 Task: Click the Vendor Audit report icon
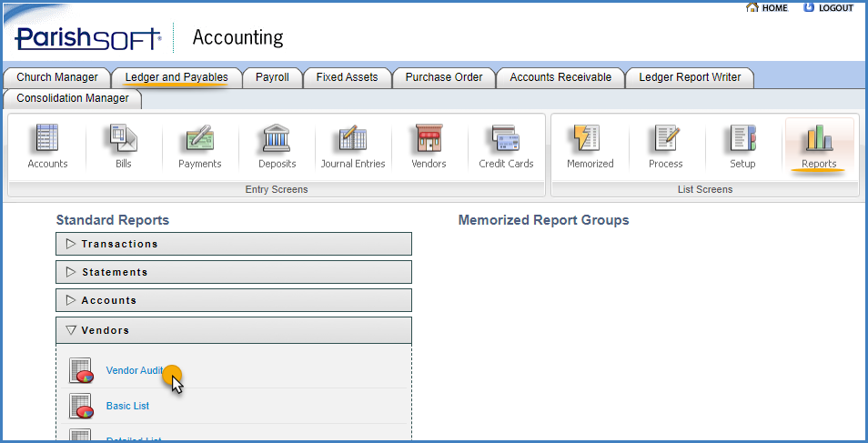(81, 370)
